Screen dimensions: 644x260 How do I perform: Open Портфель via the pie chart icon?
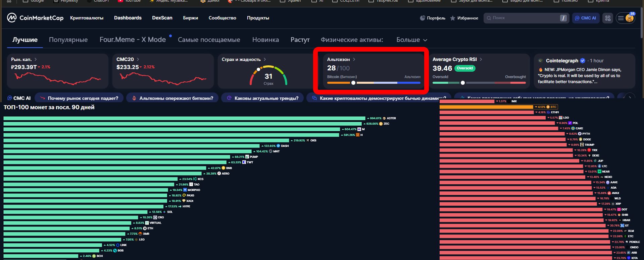tap(423, 18)
